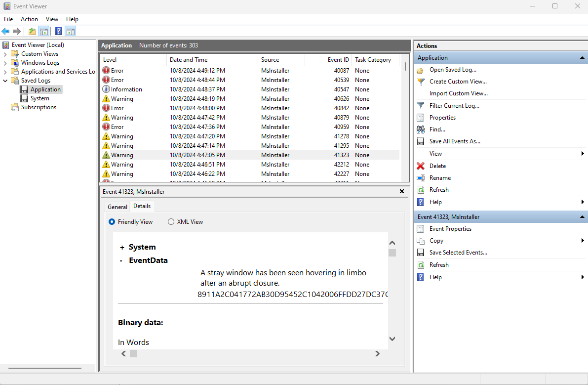Image resolution: width=588 pixels, height=385 pixels.
Task: Expand Applications and Services Logs node
Action: (5, 72)
